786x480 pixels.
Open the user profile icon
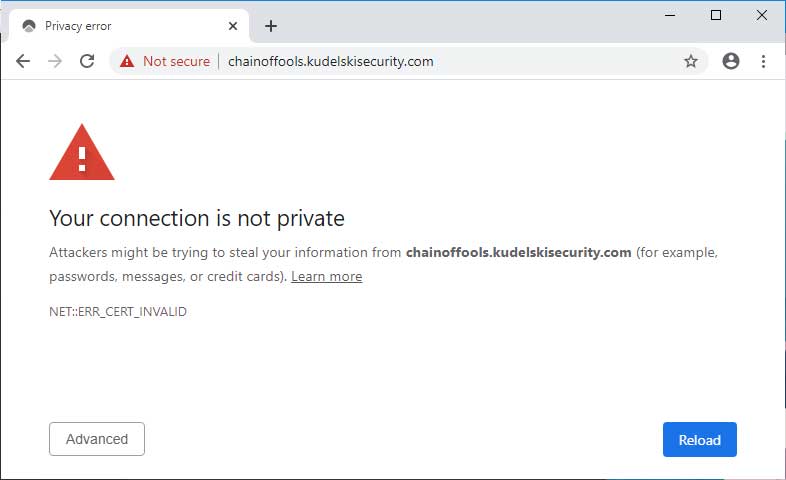pos(731,61)
